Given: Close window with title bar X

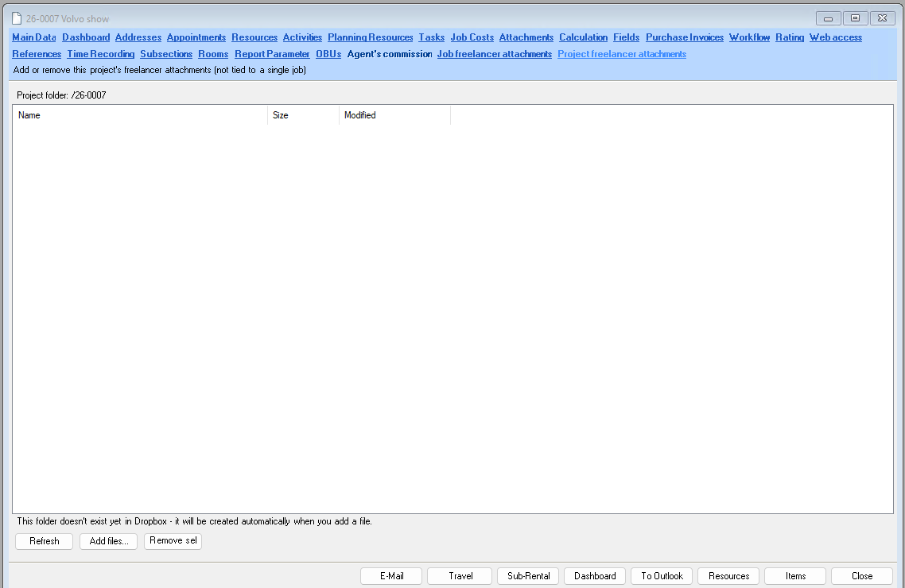Looking at the screenshot, I should pos(883,18).
